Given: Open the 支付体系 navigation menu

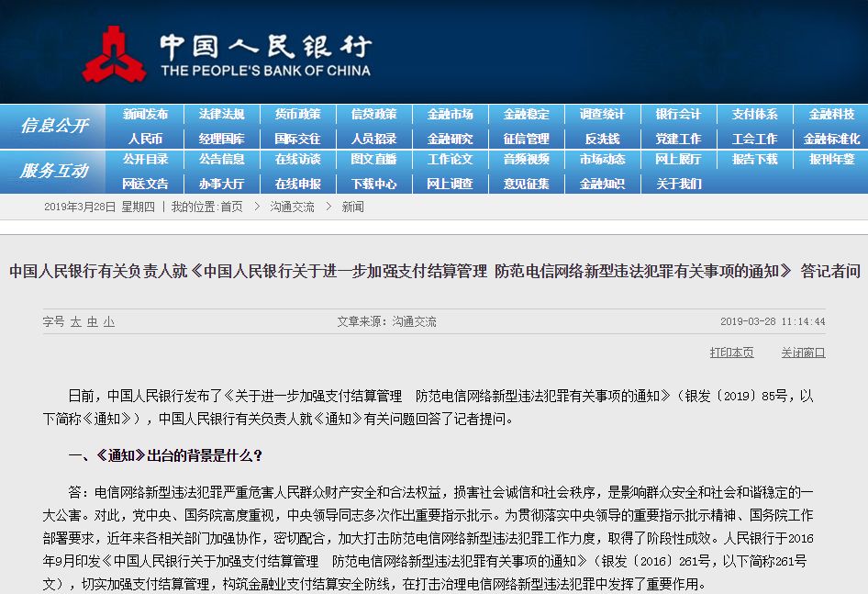Looking at the screenshot, I should pyautogui.click(x=754, y=113).
